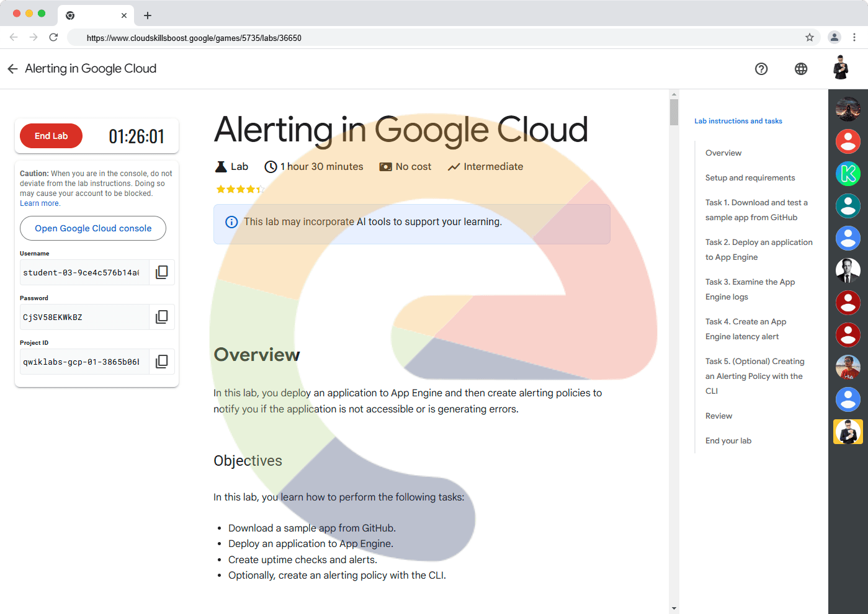Reload the page in the browser
Screen dimensions: 868x614
(53, 38)
